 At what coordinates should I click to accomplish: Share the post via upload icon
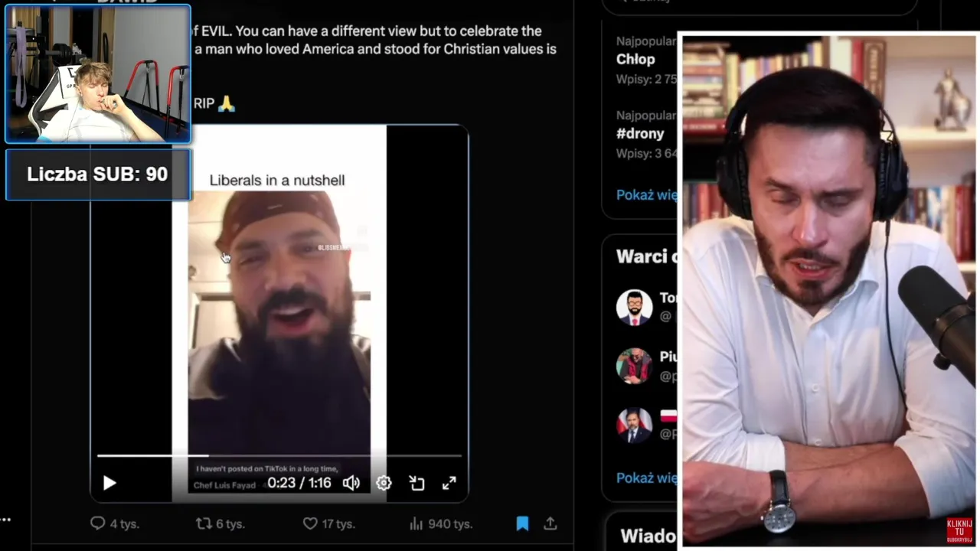[550, 523]
